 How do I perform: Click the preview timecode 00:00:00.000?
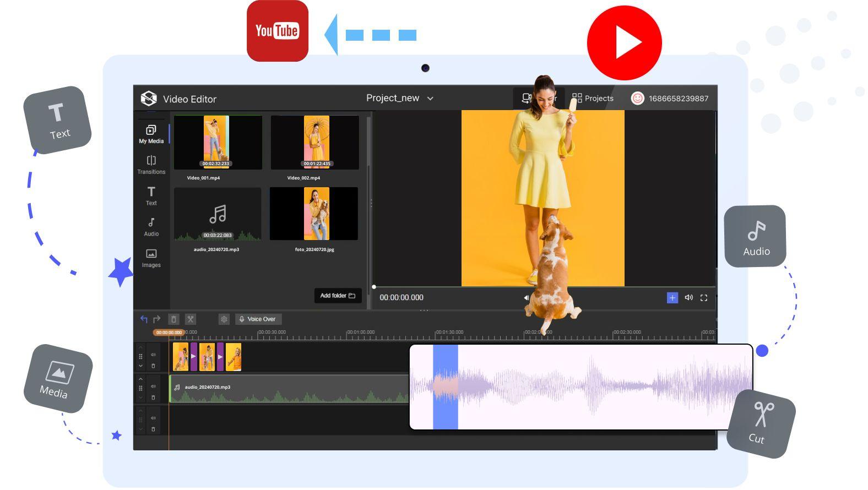click(x=402, y=297)
